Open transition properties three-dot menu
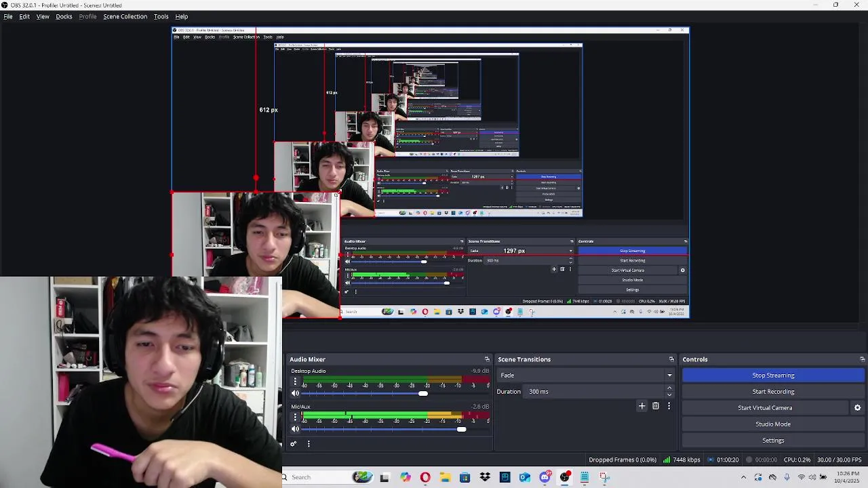868x488 pixels. coord(669,406)
